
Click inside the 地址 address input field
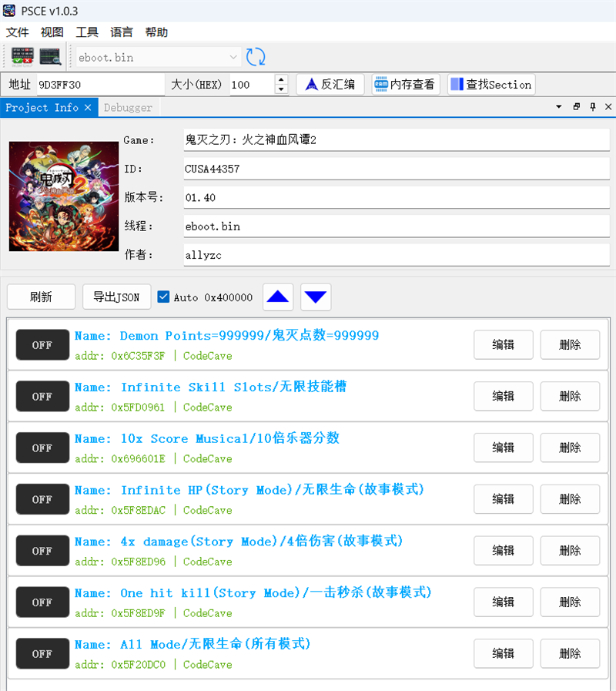coord(100,84)
